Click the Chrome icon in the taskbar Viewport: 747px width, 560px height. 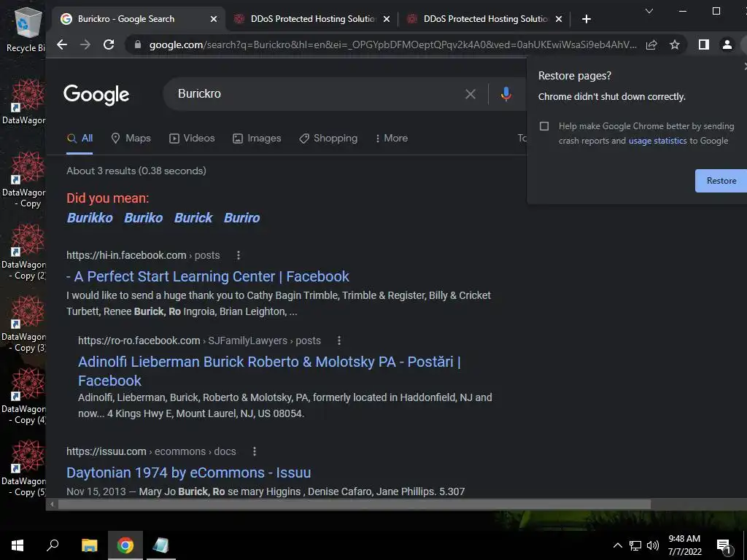click(x=125, y=545)
